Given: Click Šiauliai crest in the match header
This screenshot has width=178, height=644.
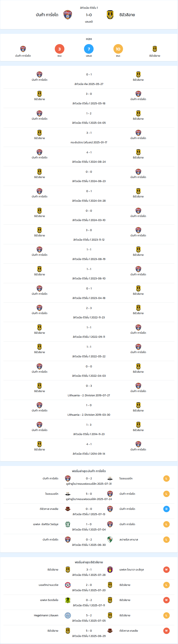Looking at the screenshot, I should pyautogui.click(x=110, y=15).
